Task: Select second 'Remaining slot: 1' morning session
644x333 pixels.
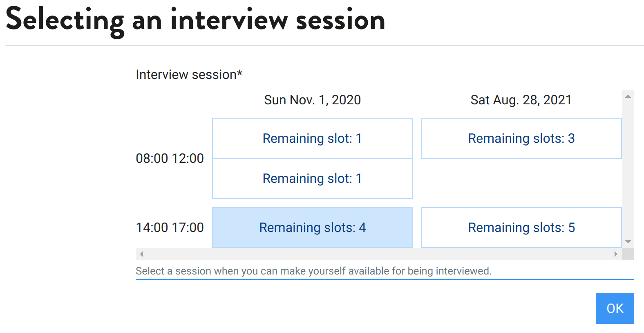Action: [x=312, y=178]
